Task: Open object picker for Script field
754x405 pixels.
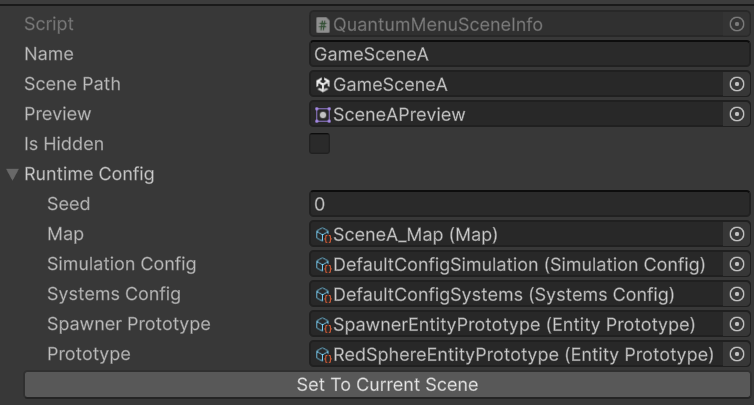Action: pos(737,24)
